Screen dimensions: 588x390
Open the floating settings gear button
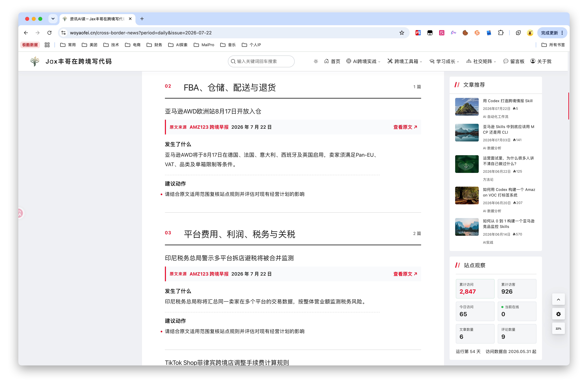558,314
